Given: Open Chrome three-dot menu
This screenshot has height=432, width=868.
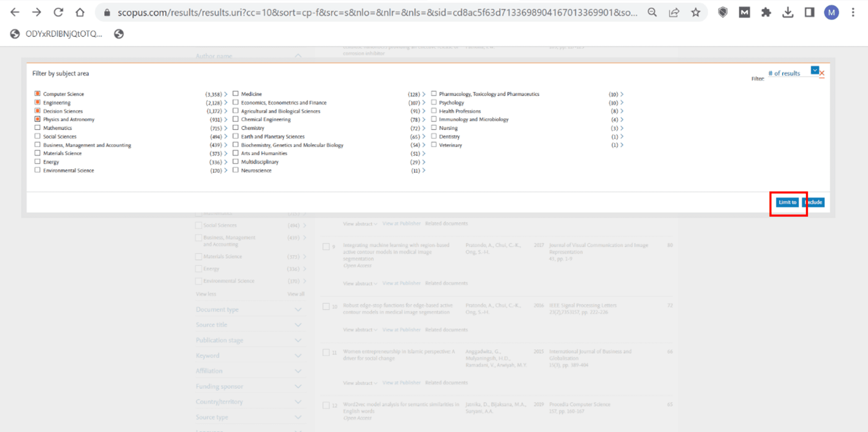Looking at the screenshot, I should coord(853,13).
